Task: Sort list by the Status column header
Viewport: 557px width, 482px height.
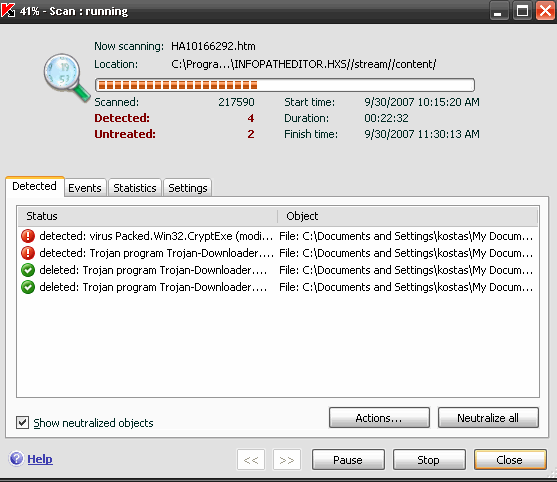Action: pyautogui.click(x=147, y=216)
